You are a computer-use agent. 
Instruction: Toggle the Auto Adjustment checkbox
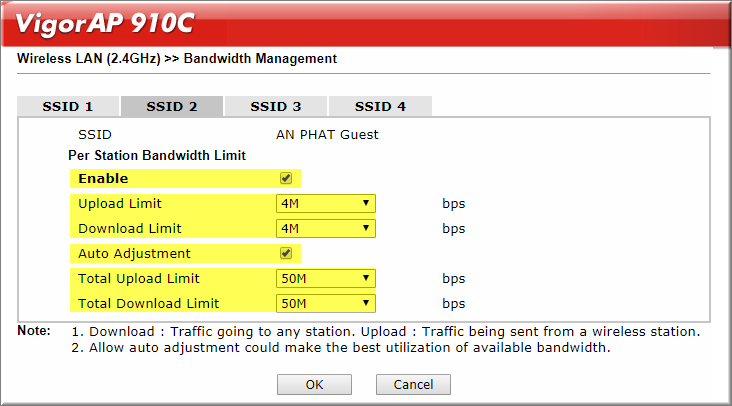coord(286,253)
